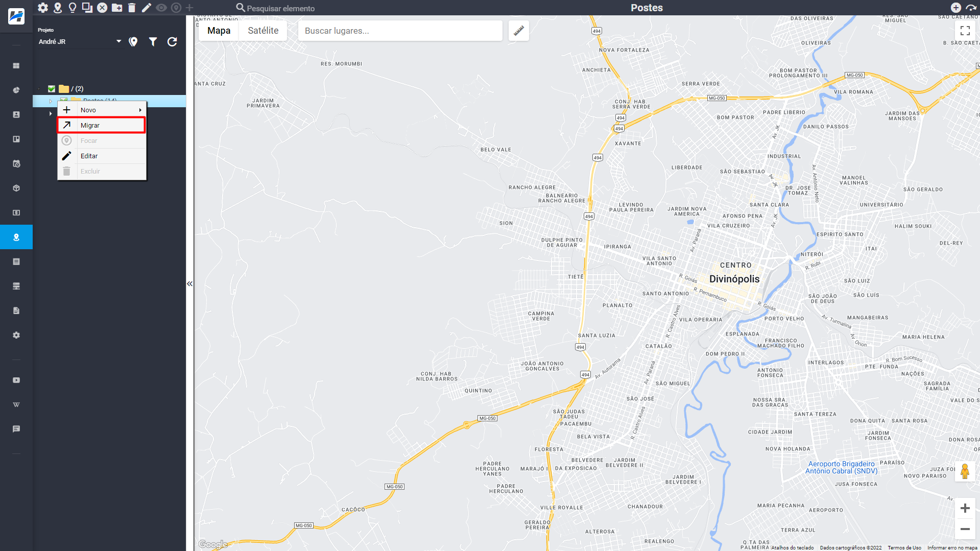Open the dashboard grid sidebar icon
980x551 pixels.
click(x=16, y=66)
